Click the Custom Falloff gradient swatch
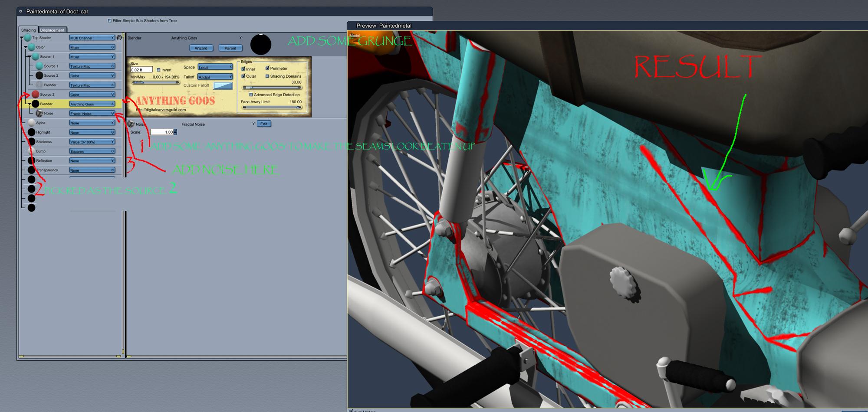 point(223,86)
